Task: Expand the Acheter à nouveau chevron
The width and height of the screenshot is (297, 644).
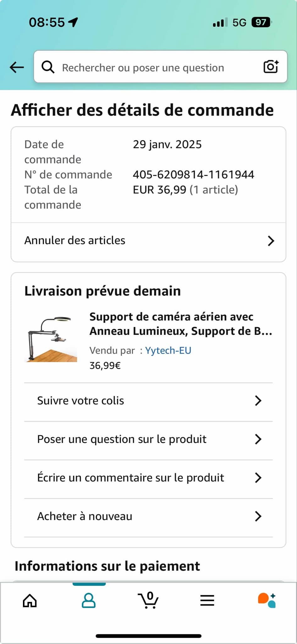Action: [x=258, y=516]
